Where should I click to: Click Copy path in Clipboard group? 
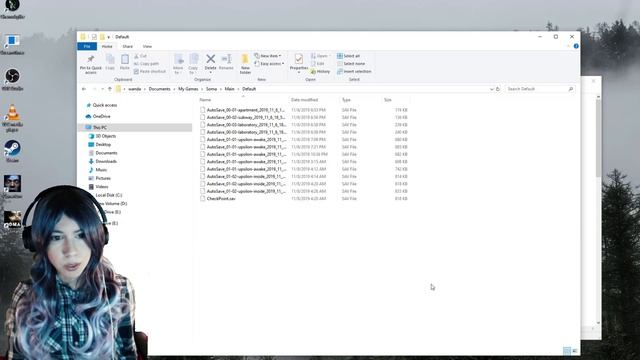click(146, 64)
